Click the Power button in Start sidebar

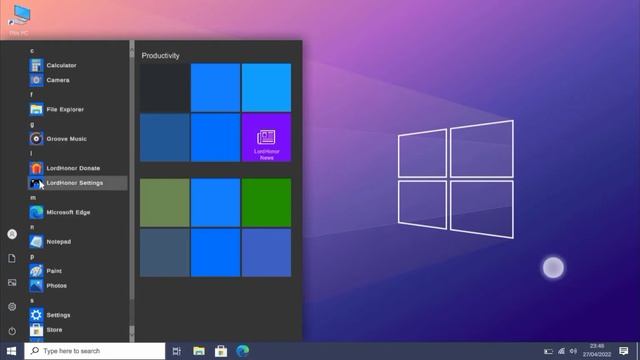[12, 331]
